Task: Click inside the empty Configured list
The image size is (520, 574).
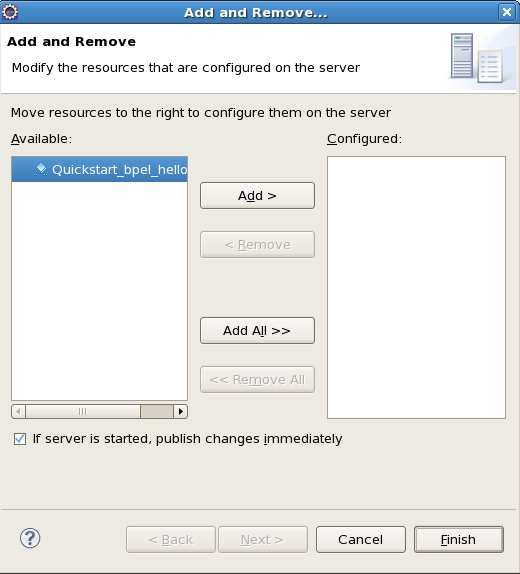Action: click(x=416, y=287)
